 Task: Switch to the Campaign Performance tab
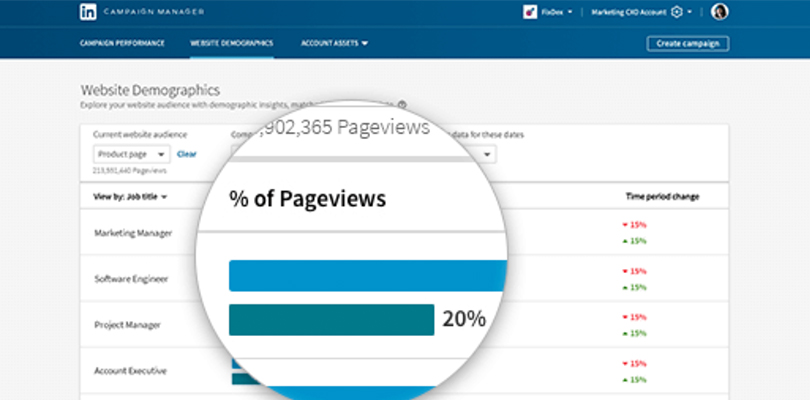pyautogui.click(x=122, y=43)
